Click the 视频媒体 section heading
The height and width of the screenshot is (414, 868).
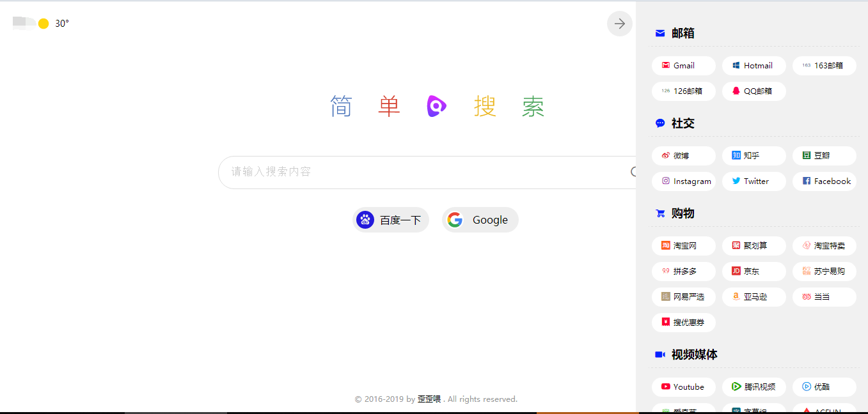(x=695, y=355)
